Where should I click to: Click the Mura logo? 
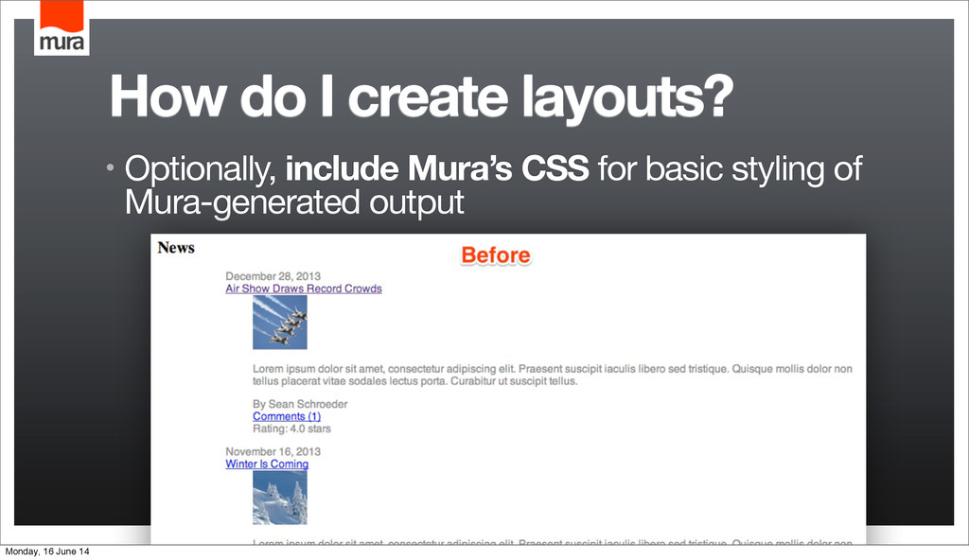click(x=62, y=27)
